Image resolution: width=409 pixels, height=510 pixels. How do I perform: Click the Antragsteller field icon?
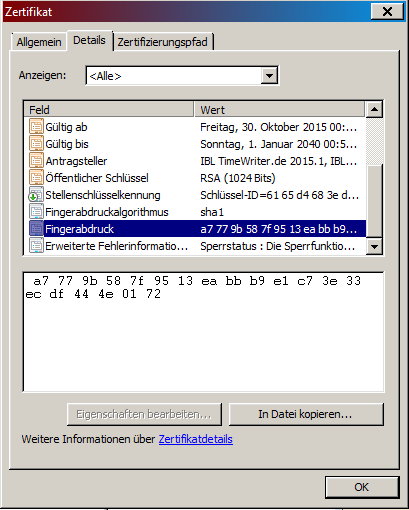point(36,161)
